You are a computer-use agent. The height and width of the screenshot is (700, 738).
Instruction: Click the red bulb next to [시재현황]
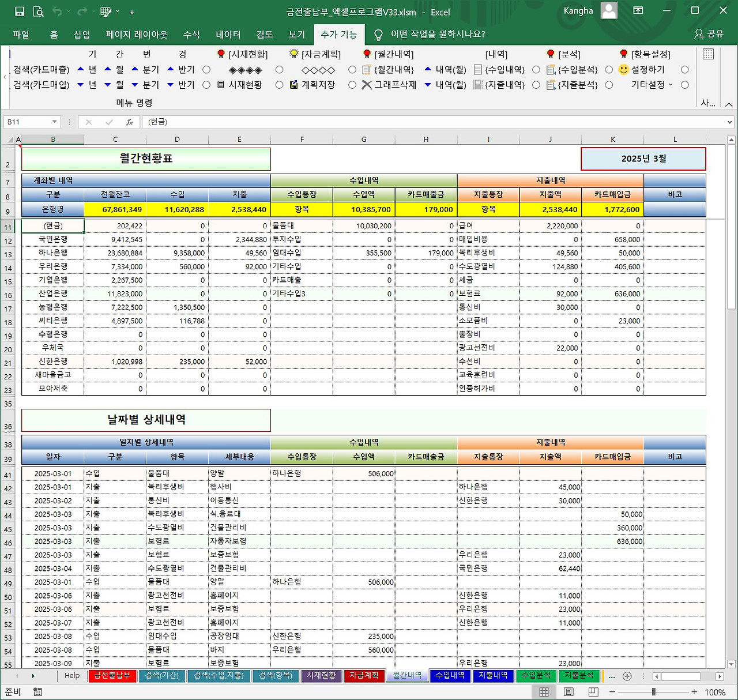(x=221, y=54)
